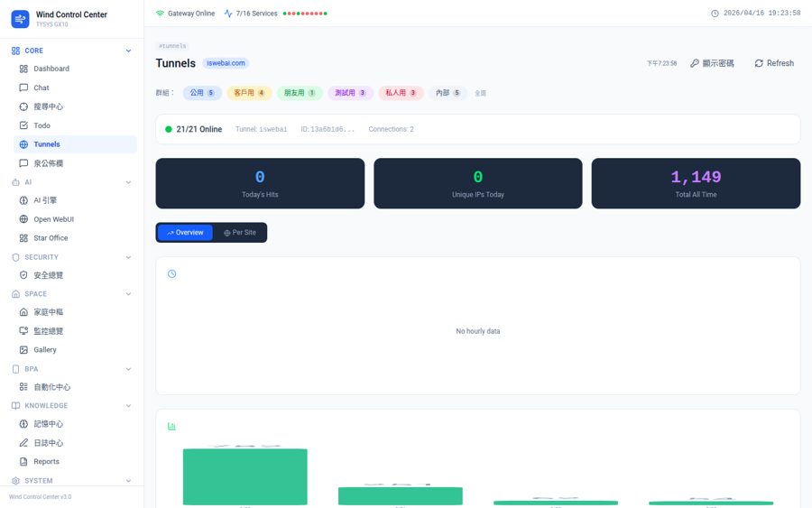Open the Todo checklist page
The width and height of the screenshot is (812, 508).
click(42, 125)
